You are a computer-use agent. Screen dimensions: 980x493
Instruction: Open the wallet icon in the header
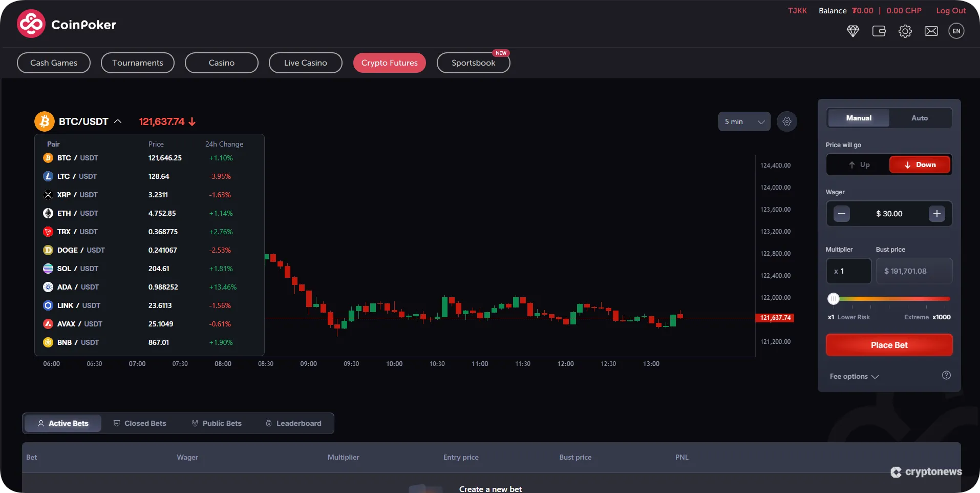tap(879, 31)
